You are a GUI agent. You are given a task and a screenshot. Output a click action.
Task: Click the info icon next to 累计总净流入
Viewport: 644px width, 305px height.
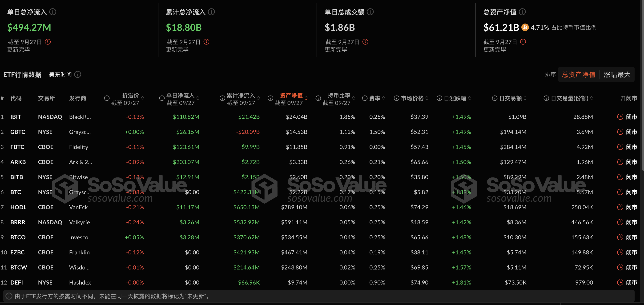(x=211, y=12)
